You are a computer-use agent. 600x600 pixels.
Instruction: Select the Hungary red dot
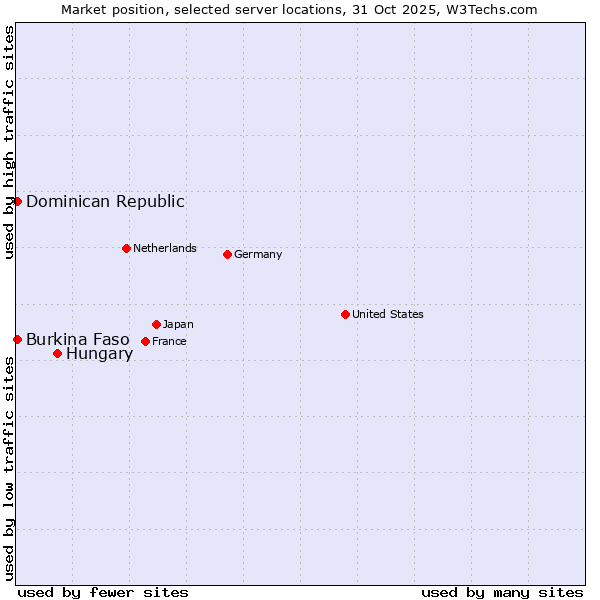point(57,353)
